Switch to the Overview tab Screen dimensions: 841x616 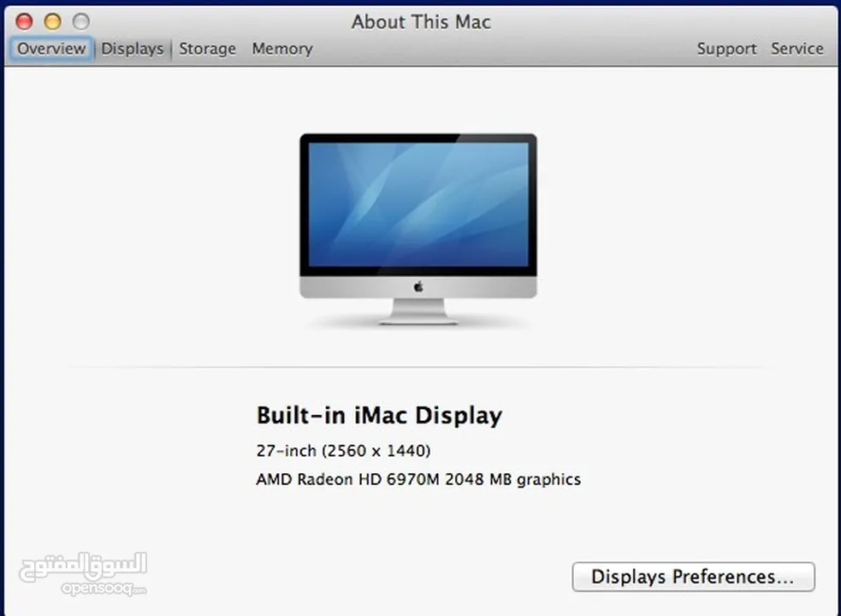tap(51, 49)
